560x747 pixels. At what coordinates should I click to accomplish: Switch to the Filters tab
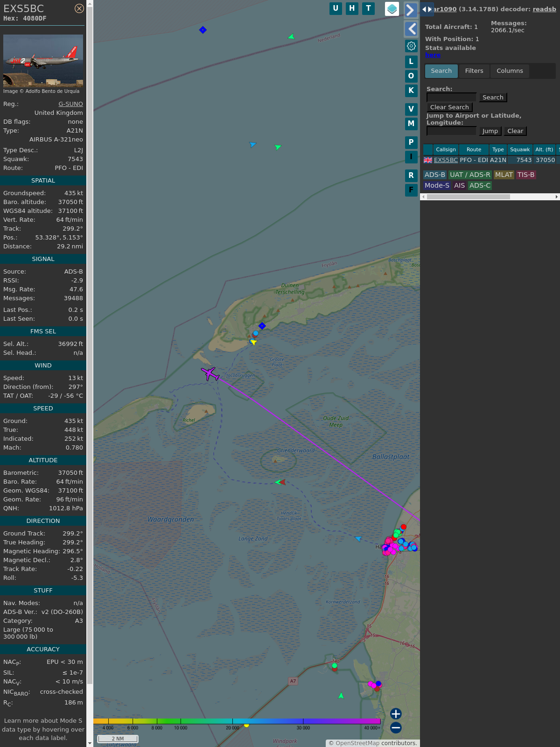474,71
